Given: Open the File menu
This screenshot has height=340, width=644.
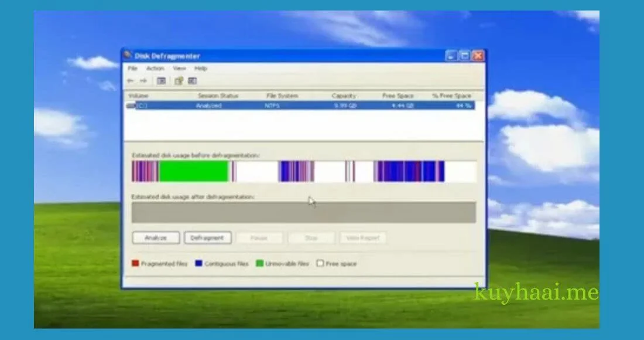Looking at the screenshot, I should tap(132, 68).
